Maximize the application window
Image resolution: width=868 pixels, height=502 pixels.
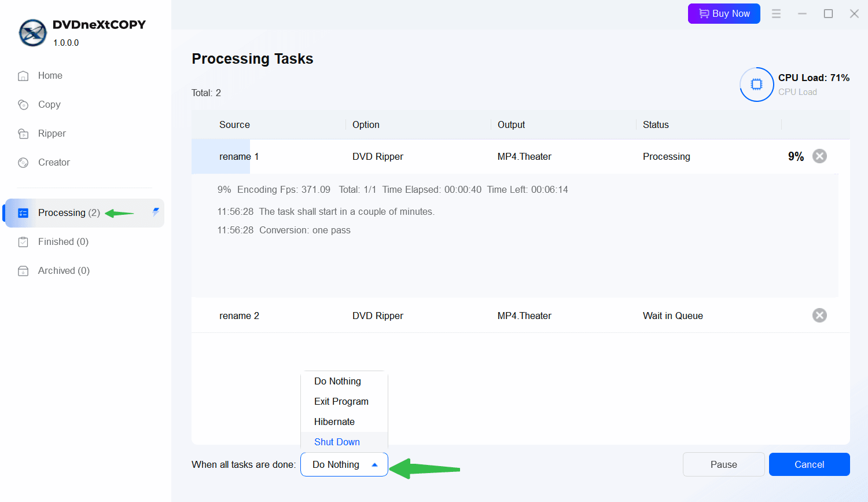tap(828, 13)
